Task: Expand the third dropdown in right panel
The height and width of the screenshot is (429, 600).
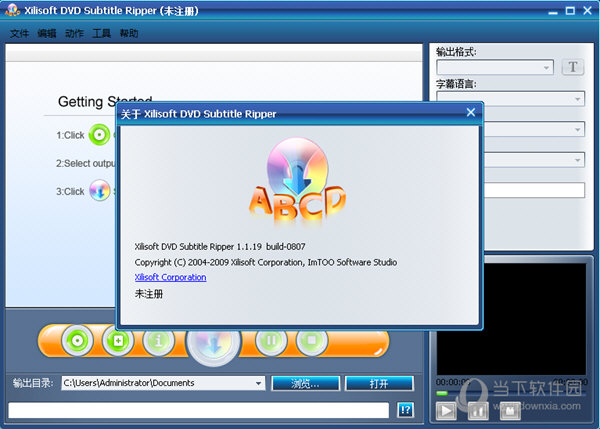Action: 577,130
